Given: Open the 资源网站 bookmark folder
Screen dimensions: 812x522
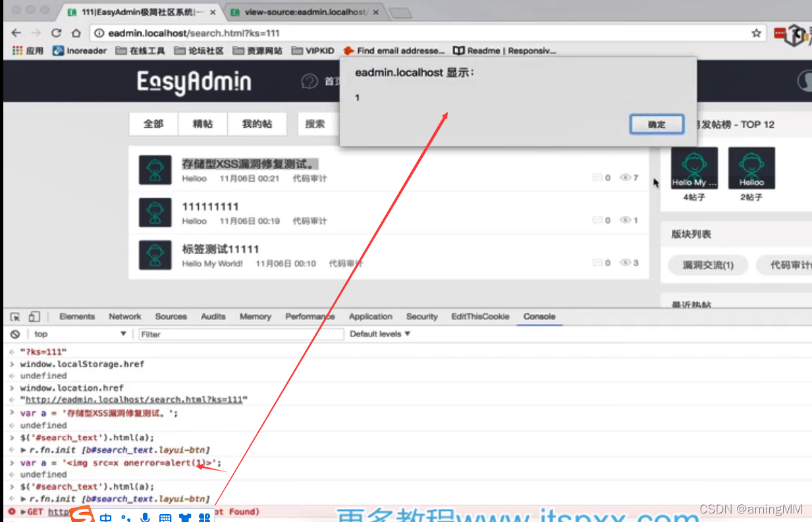Looking at the screenshot, I should [257, 51].
